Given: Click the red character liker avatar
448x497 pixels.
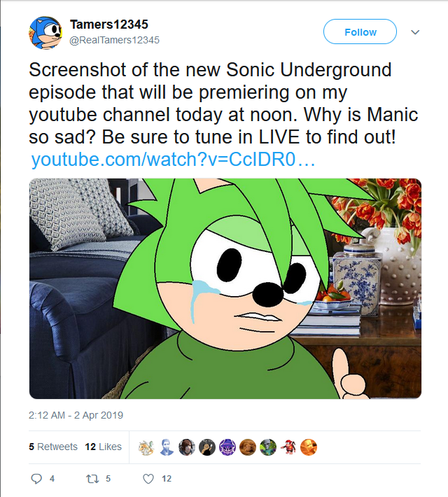Looking at the screenshot, I should (288, 447).
